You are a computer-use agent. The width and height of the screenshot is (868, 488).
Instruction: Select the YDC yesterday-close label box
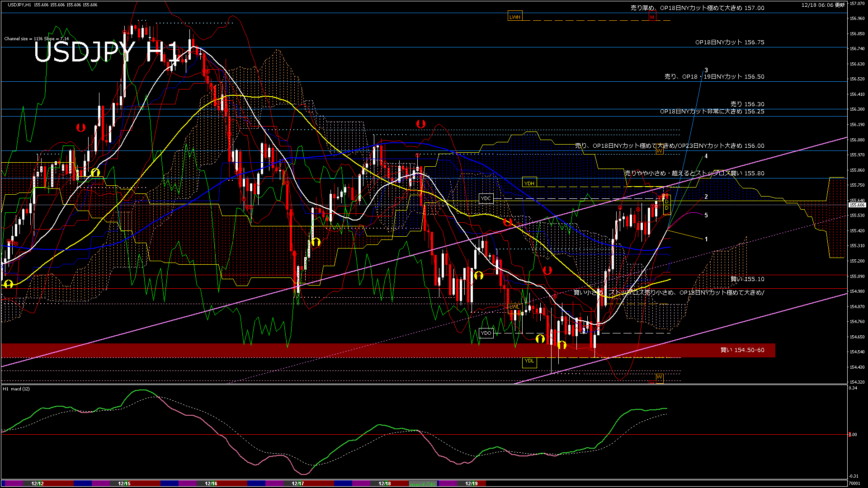point(486,198)
